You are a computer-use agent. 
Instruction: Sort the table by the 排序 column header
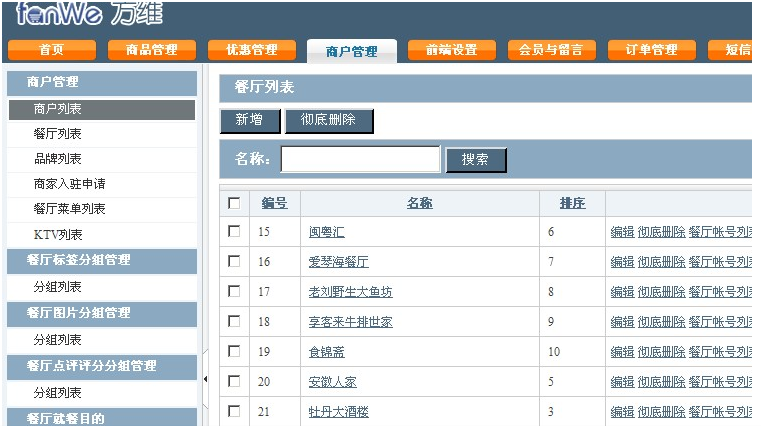click(x=572, y=203)
